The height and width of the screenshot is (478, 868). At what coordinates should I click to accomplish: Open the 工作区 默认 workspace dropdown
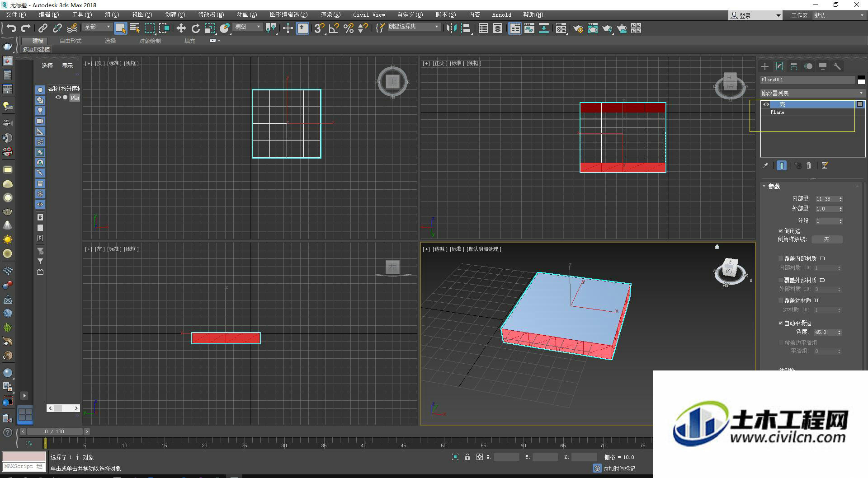click(839, 15)
